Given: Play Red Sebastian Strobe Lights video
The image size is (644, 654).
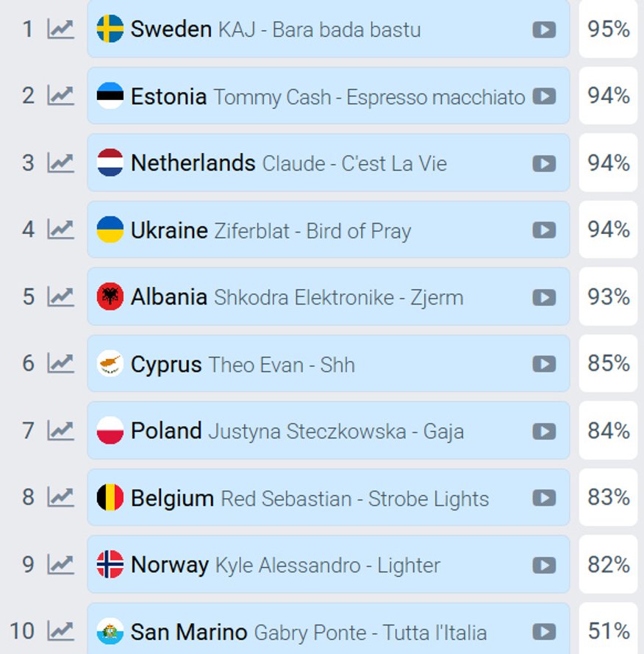Looking at the screenshot, I should tap(544, 498).
